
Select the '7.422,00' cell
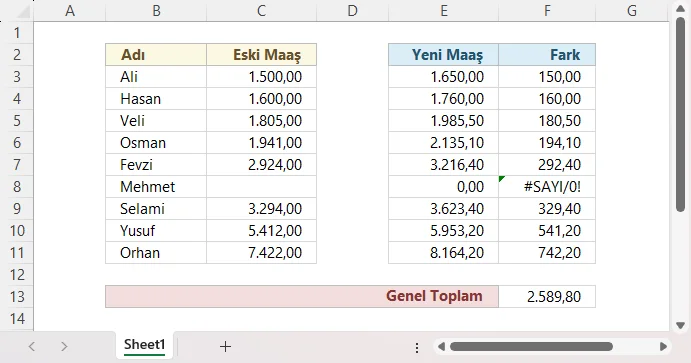(261, 253)
